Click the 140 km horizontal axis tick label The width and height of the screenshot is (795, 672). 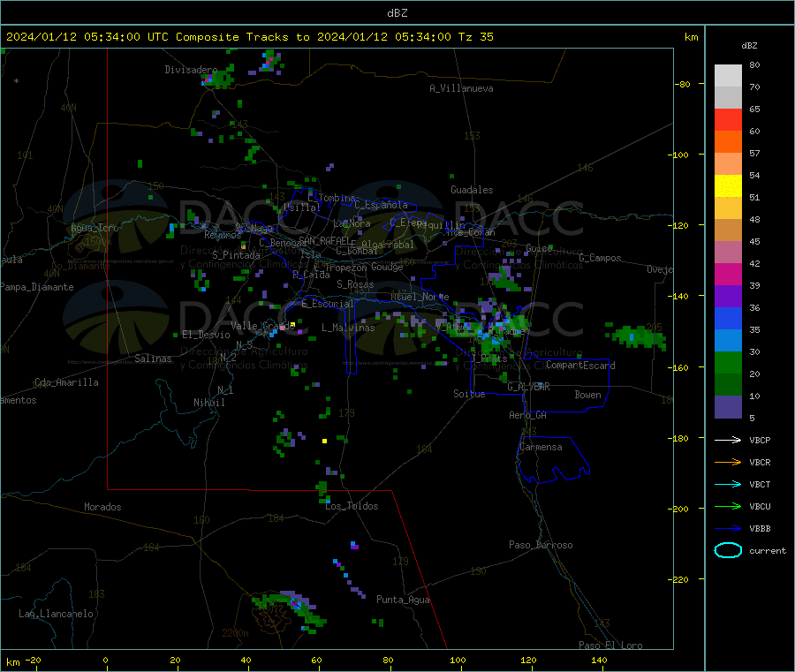(x=599, y=661)
